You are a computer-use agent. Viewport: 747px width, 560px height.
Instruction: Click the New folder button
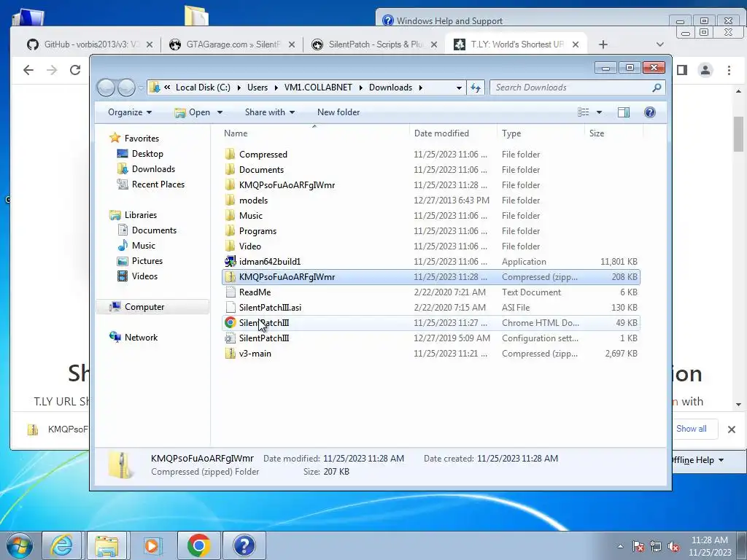pos(338,112)
